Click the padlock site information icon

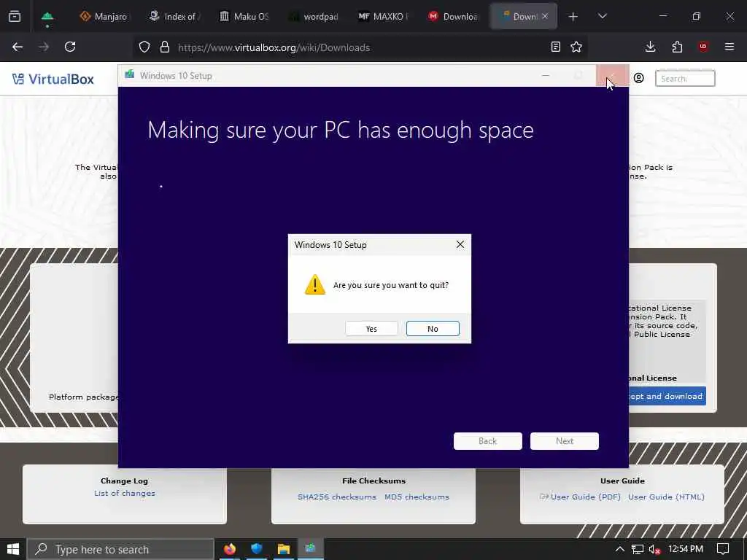click(x=165, y=47)
